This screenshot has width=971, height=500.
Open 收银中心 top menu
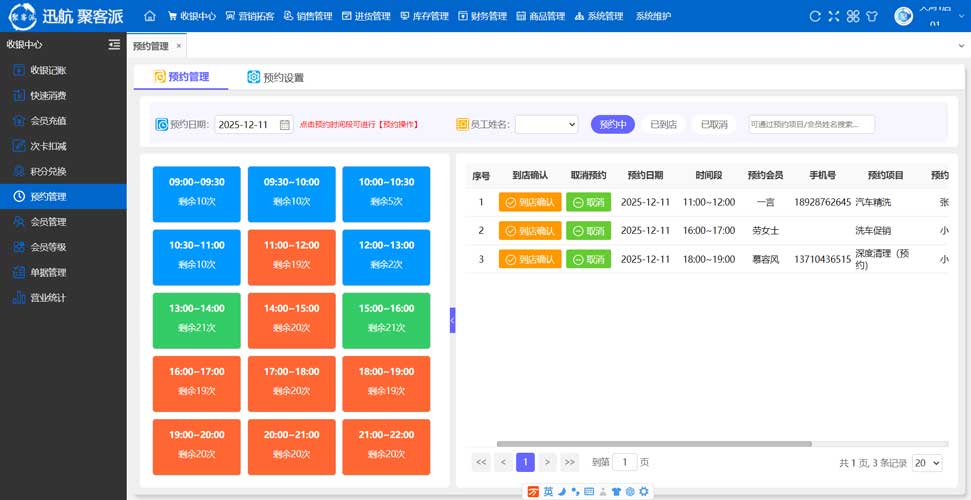191,16
